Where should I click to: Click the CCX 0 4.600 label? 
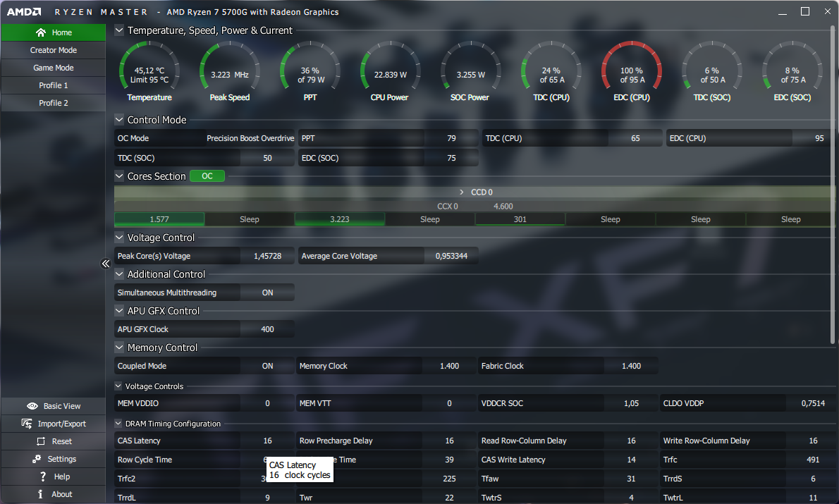click(475, 207)
